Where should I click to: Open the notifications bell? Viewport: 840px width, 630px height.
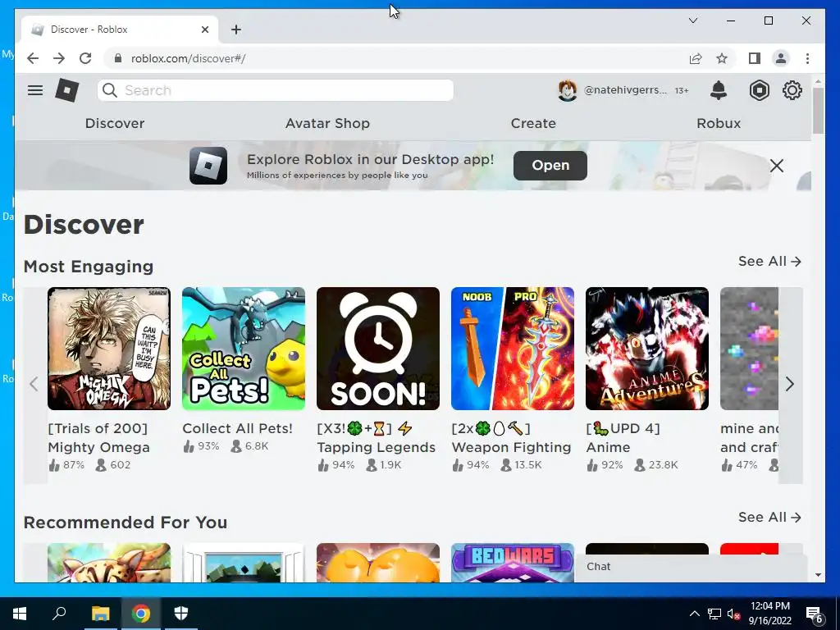point(719,90)
